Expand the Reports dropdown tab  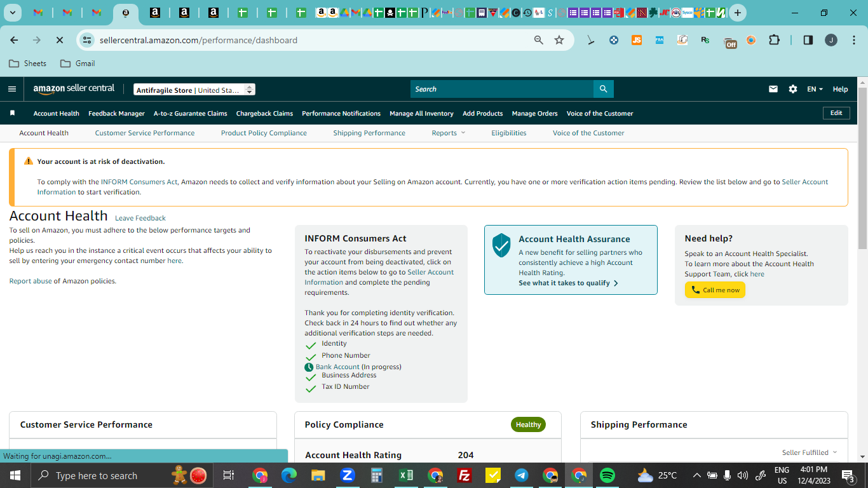[449, 133]
